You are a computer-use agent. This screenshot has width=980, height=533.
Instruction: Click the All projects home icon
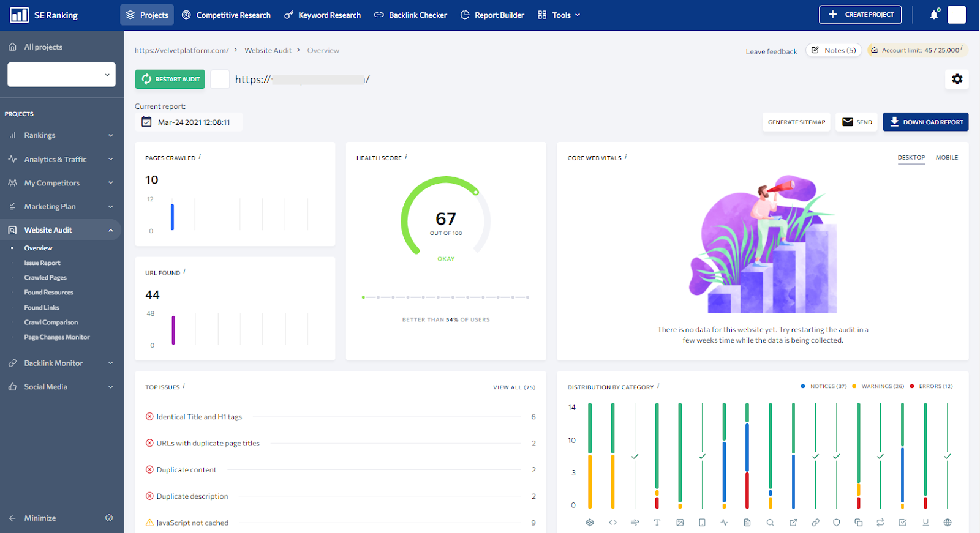12,47
